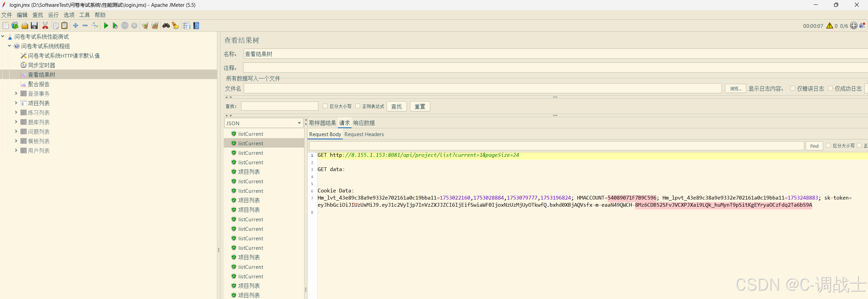Click the Paste clipboard icon
The width and height of the screenshot is (868, 299).
[x=64, y=26]
